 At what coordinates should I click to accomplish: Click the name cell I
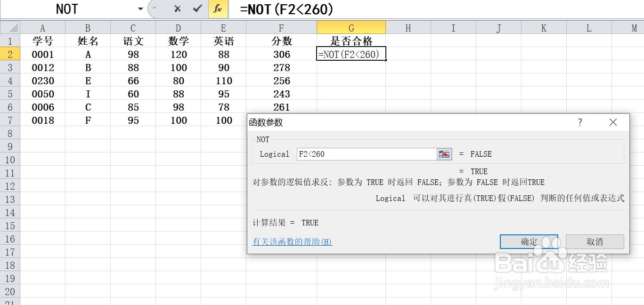tap(88, 94)
